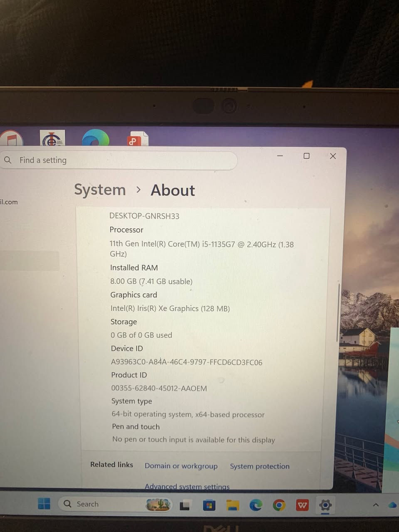This screenshot has height=532, width=399.
Task: Click the Device ID label
Action: click(x=127, y=348)
